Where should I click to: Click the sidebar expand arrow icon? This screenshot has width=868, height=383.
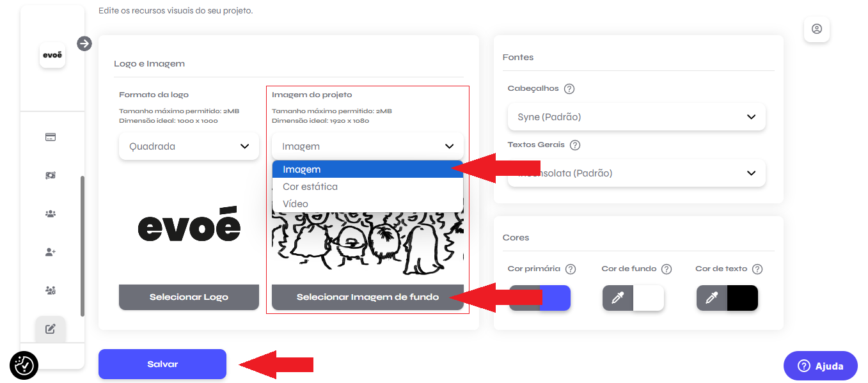tap(84, 43)
